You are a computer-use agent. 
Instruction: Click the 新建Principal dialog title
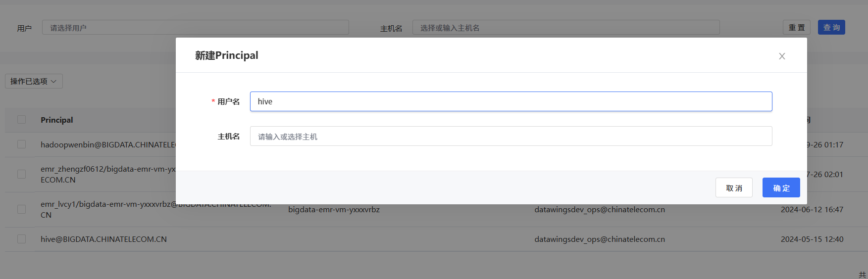[227, 55]
